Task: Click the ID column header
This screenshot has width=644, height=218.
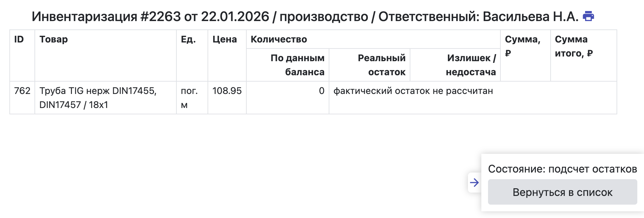Action: click(19, 39)
